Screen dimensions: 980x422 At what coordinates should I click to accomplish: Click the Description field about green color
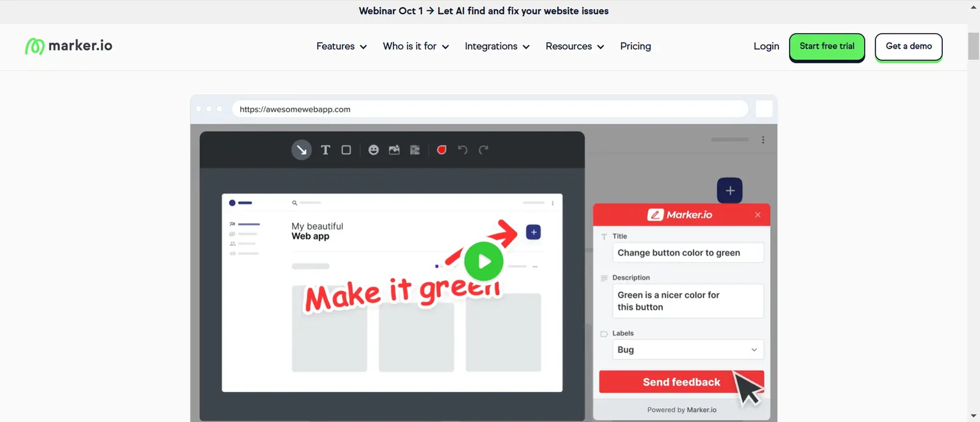click(x=688, y=301)
